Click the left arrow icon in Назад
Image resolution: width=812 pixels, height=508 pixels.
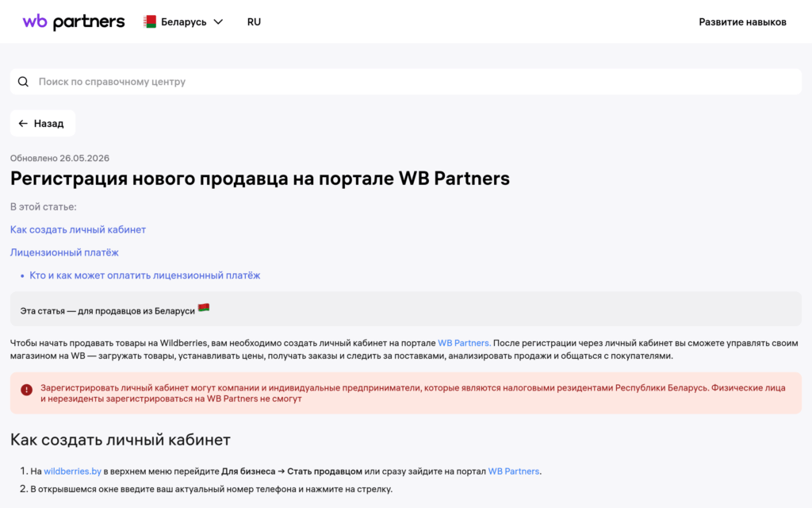click(x=23, y=123)
